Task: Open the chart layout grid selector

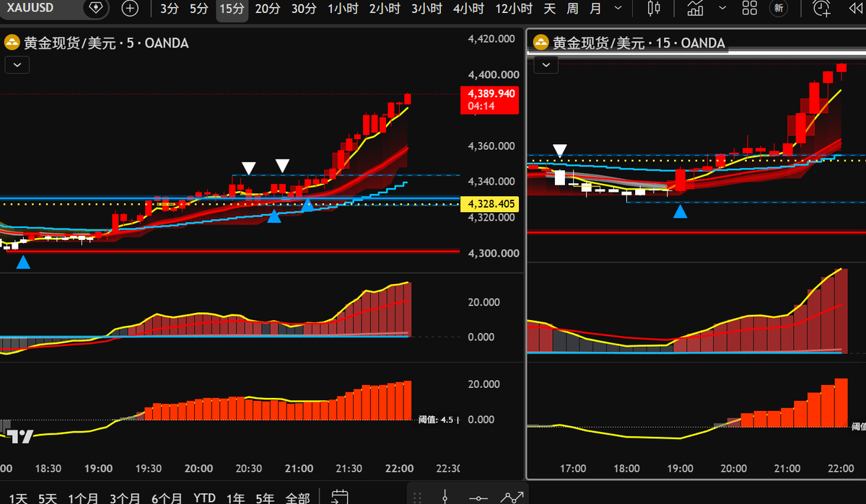Action: point(750,9)
